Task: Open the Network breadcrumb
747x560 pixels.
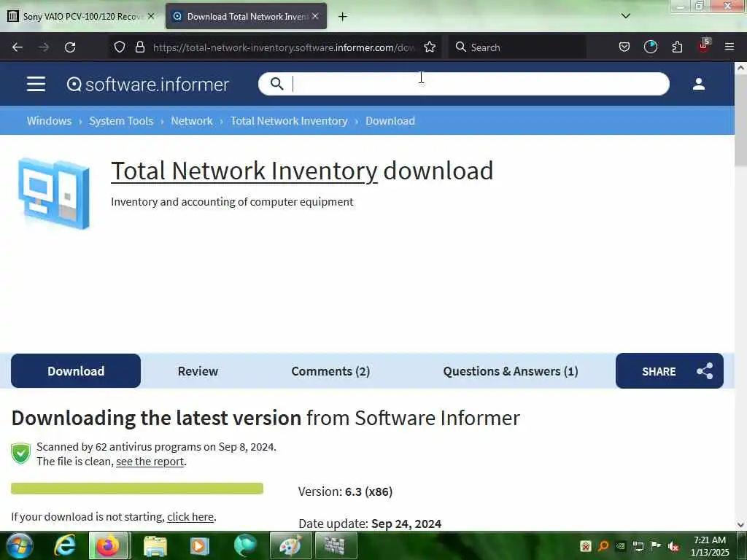Action: click(x=192, y=121)
